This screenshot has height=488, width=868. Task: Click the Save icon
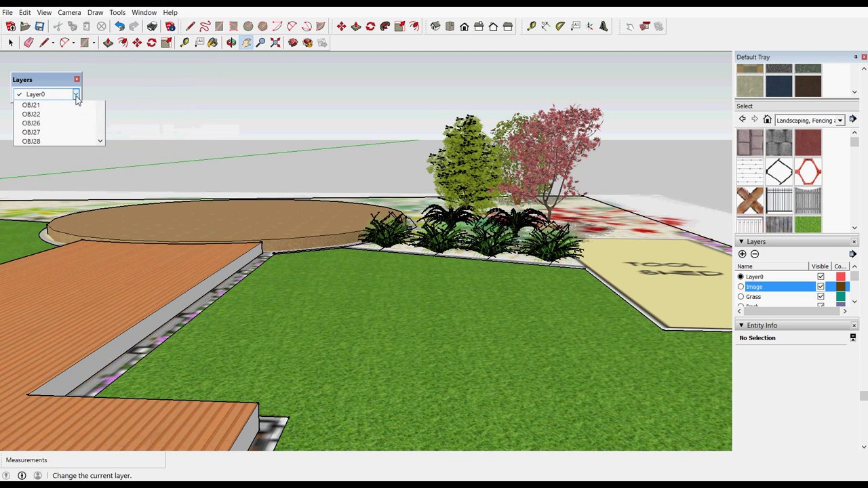39,26
